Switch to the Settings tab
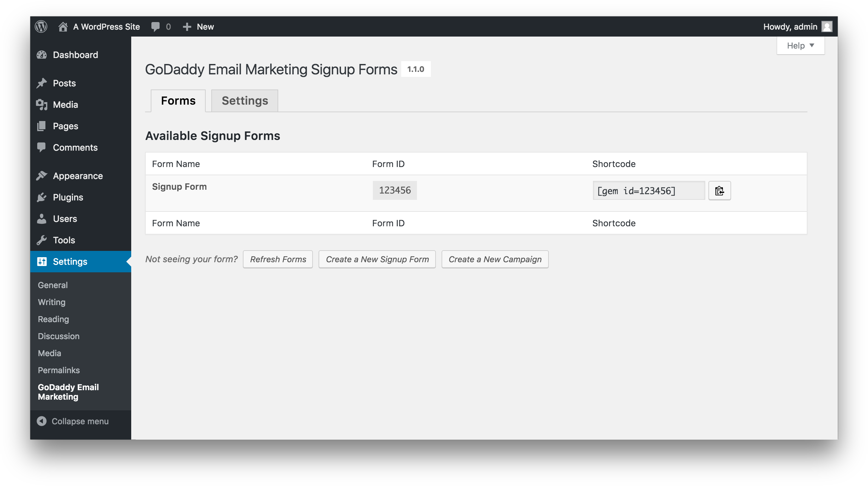 tap(245, 100)
